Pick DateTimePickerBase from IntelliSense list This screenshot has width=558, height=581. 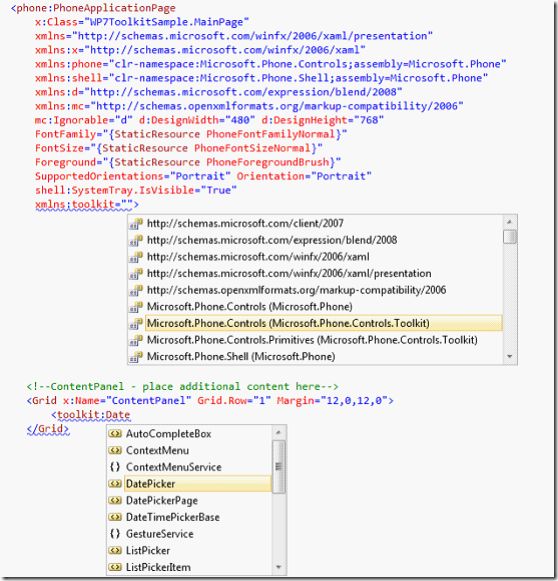coord(173,517)
